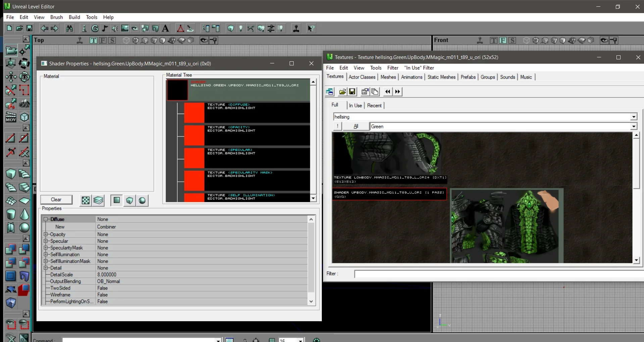Screen dimensions: 644x342
Task: Switch to the Static Meshes browser tab
Action: (441, 77)
